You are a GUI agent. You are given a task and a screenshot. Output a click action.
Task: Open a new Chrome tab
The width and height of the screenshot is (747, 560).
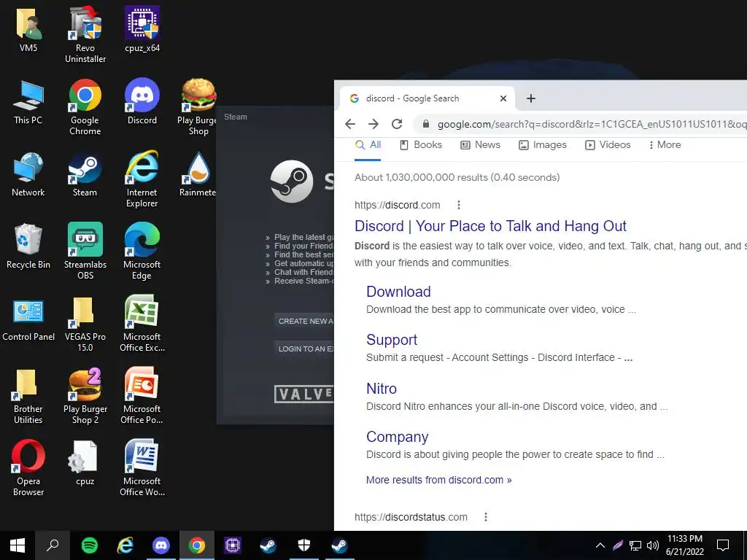click(531, 98)
